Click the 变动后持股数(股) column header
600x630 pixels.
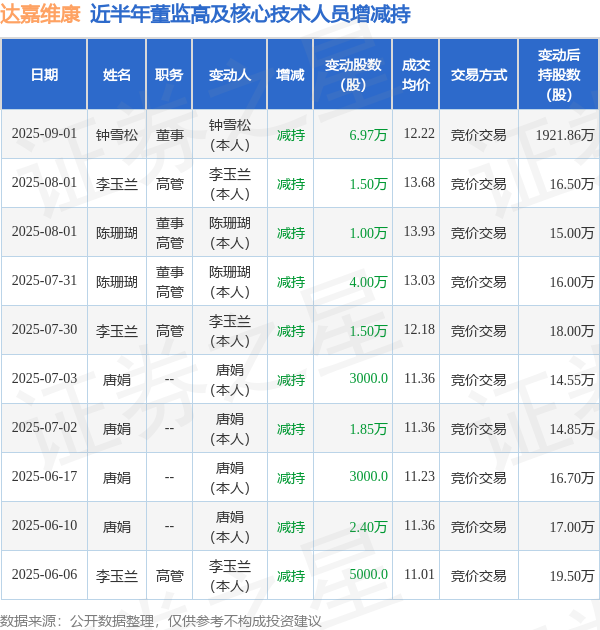(x=559, y=75)
